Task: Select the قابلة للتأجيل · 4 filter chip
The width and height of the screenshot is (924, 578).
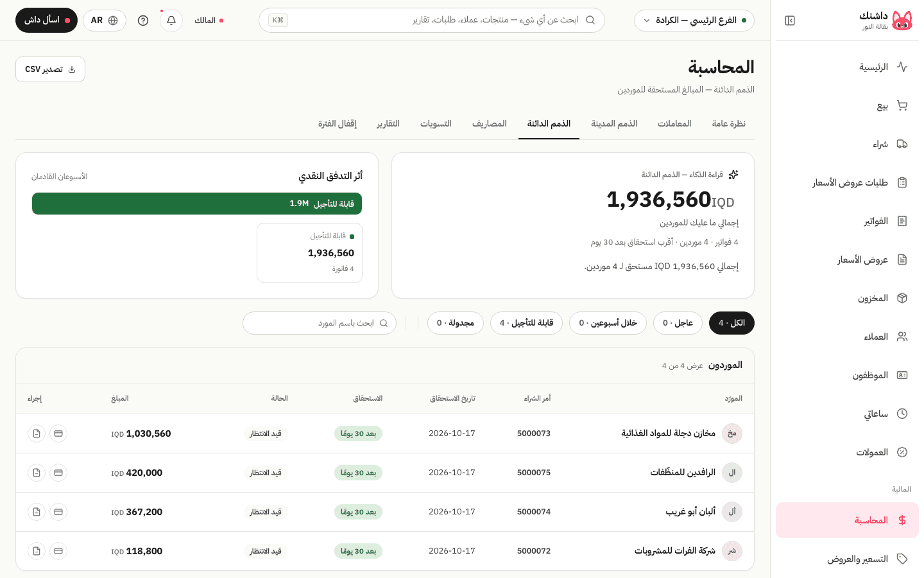Action: [526, 323]
